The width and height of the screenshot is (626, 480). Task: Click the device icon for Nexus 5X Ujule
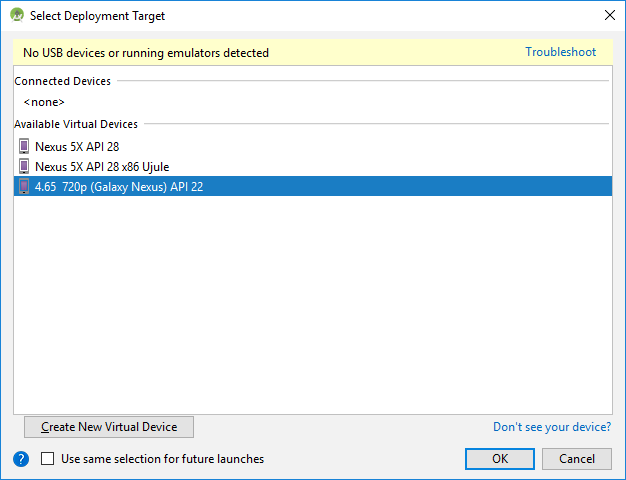[x=24, y=167]
